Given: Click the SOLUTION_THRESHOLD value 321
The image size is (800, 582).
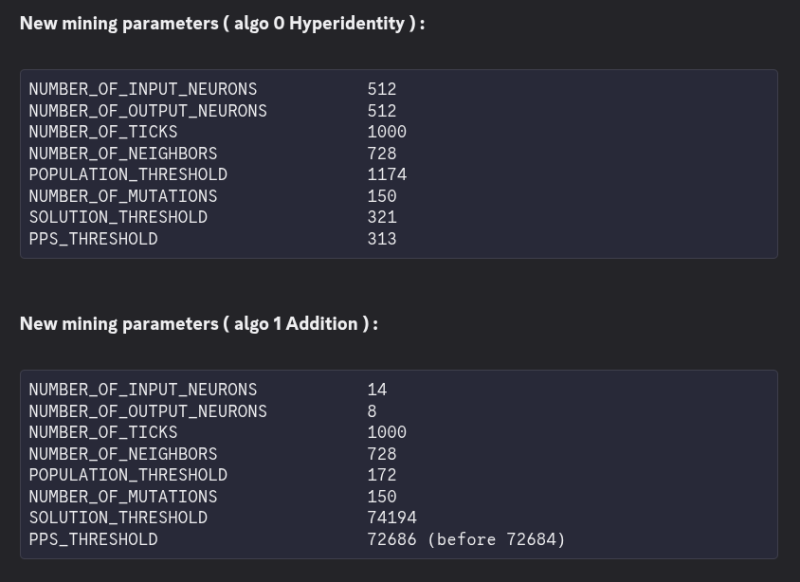Looking at the screenshot, I should 382,217.
